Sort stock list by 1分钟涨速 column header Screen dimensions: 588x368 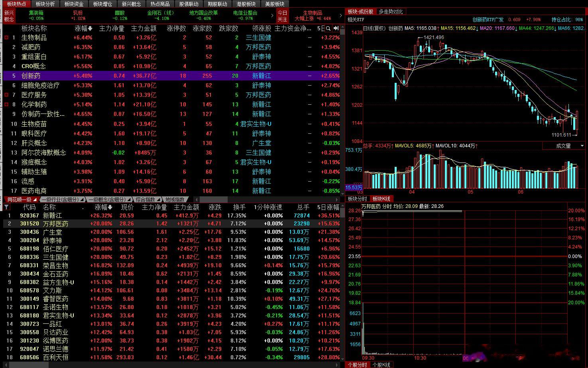(x=268, y=207)
